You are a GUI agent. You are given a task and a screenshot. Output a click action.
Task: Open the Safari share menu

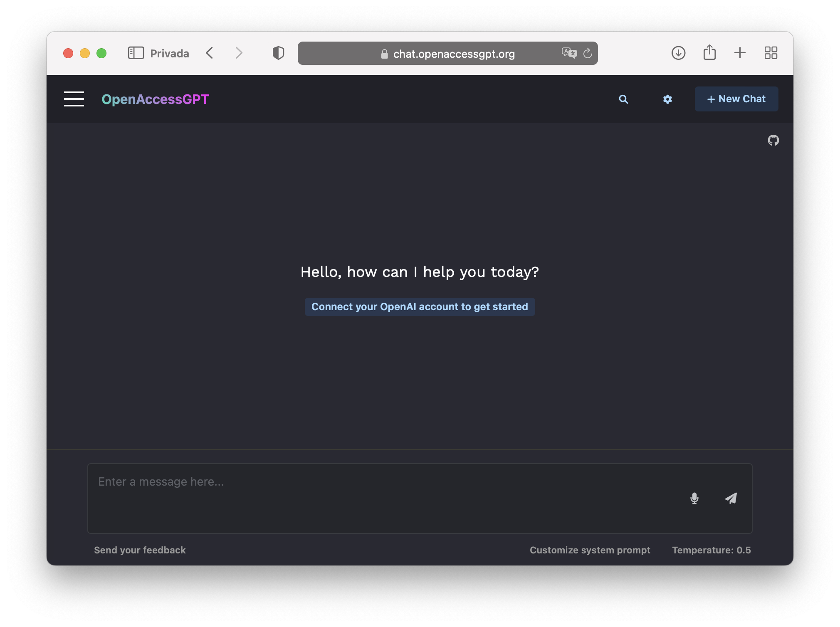click(x=709, y=52)
